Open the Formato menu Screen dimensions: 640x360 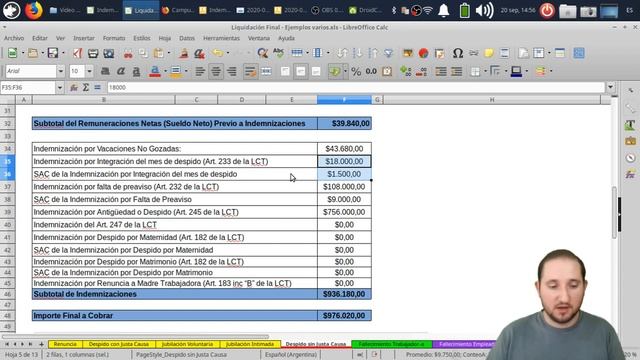click(114, 38)
